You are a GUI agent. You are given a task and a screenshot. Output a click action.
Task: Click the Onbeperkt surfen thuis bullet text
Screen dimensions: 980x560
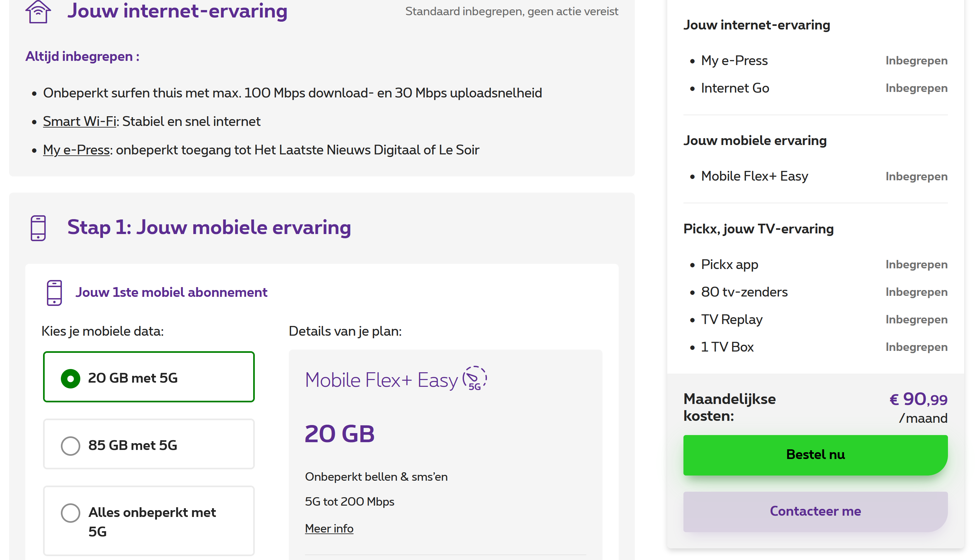pos(292,93)
